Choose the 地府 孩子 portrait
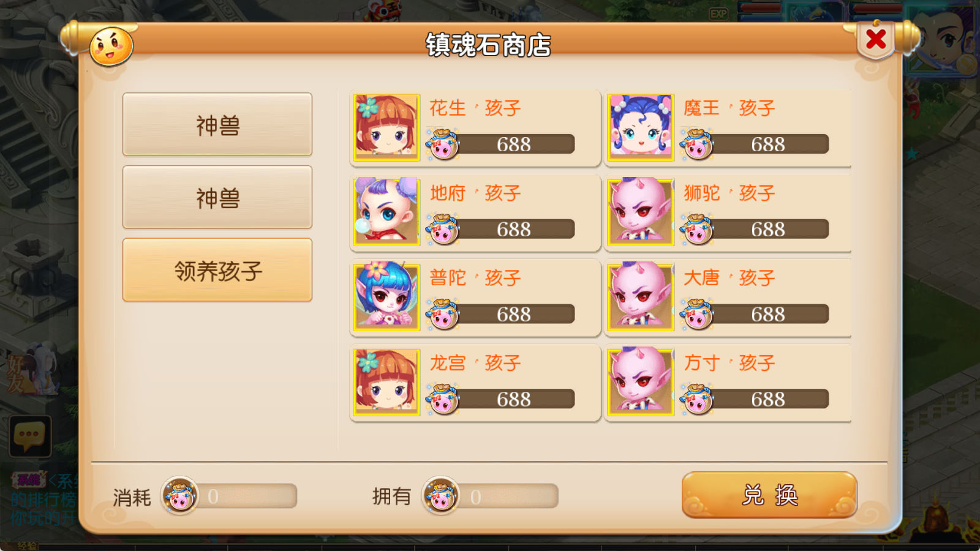The width and height of the screenshot is (980, 551). click(387, 212)
